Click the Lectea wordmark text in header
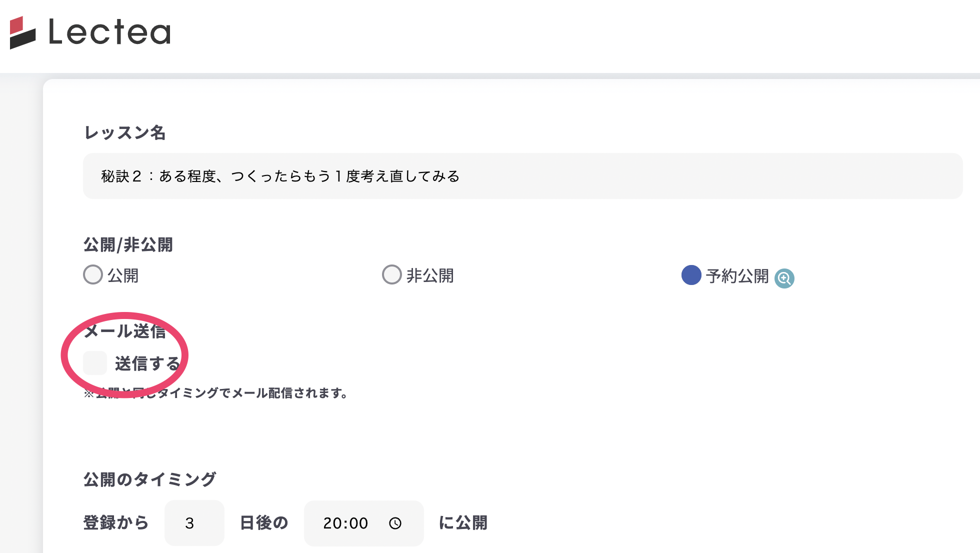The width and height of the screenshot is (980, 553). point(109,32)
